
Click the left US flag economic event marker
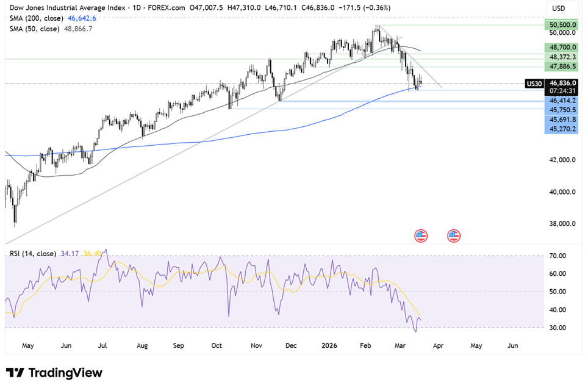pos(421,236)
